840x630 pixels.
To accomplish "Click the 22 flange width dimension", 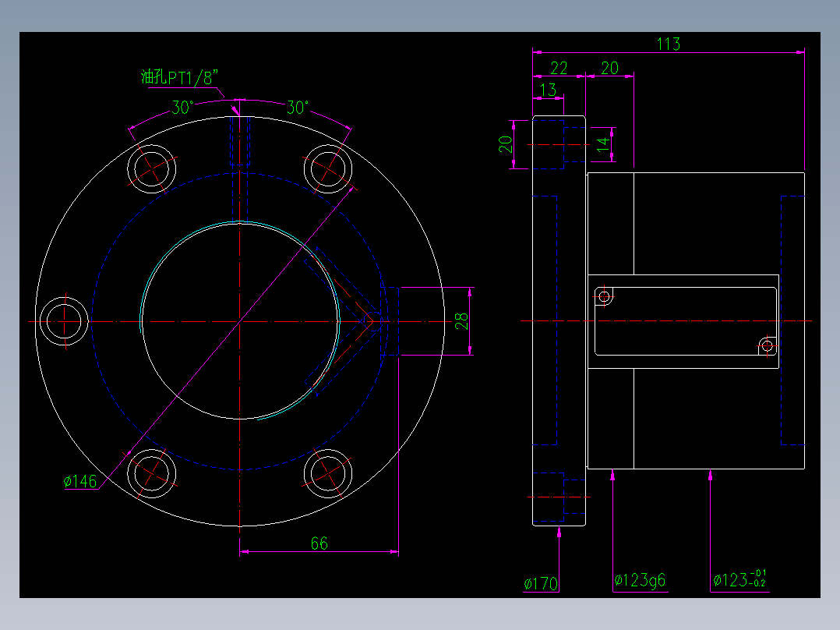I will click(559, 68).
